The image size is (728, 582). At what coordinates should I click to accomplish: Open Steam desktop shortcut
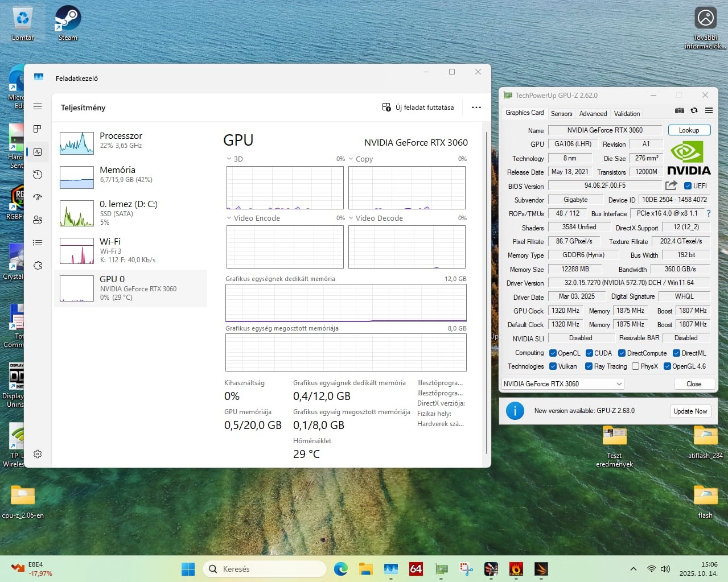tap(68, 23)
